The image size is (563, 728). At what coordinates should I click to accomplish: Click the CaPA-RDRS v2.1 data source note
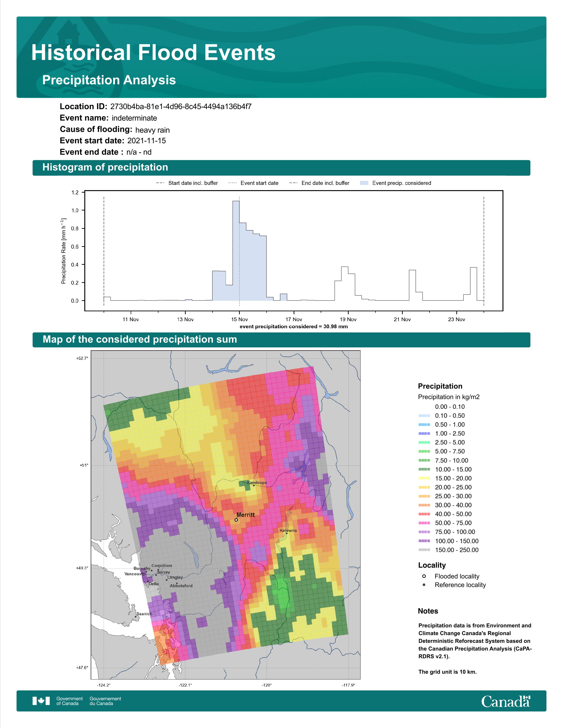coord(475,641)
